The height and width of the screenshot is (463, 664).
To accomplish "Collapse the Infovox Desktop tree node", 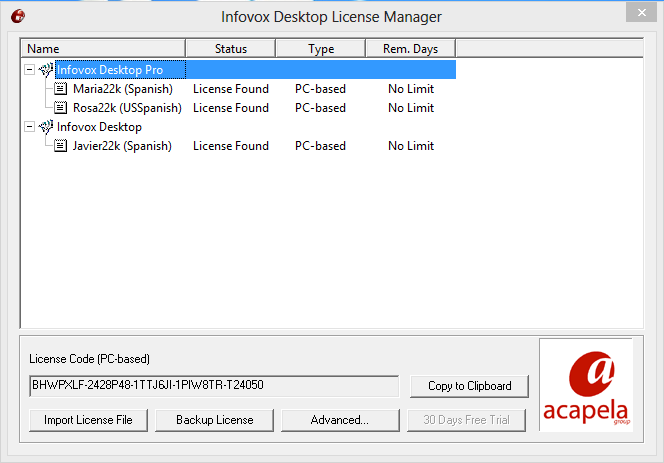I will click(x=29, y=127).
